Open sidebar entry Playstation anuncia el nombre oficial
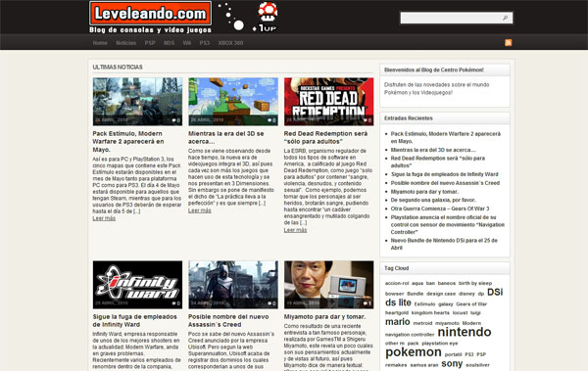Screen dimensions: 588x371 [x=448, y=224]
